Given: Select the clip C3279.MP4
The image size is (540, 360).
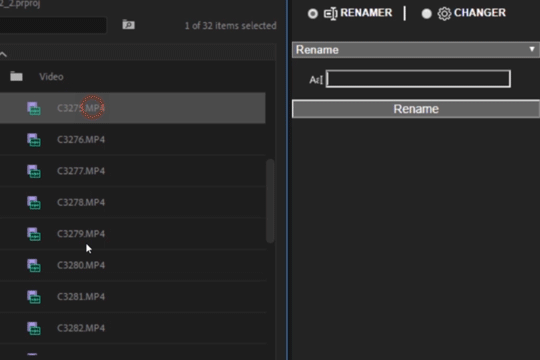Looking at the screenshot, I should pos(81,234).
